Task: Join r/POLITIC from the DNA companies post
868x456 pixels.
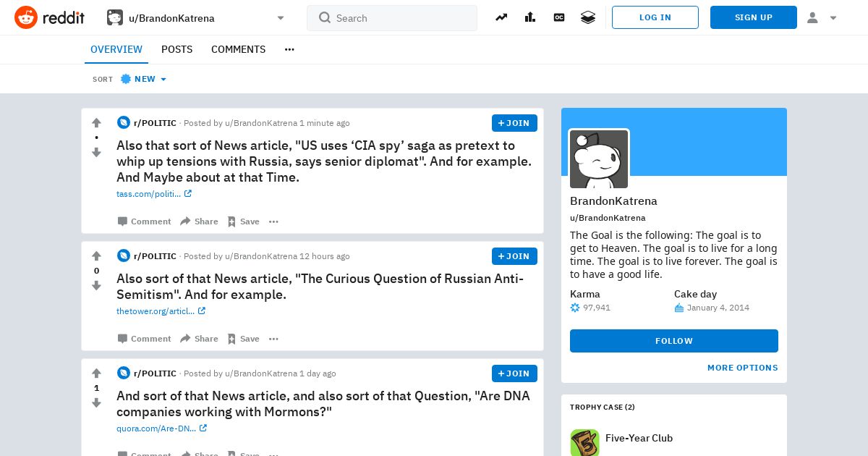Action: (x=514, y=373)
